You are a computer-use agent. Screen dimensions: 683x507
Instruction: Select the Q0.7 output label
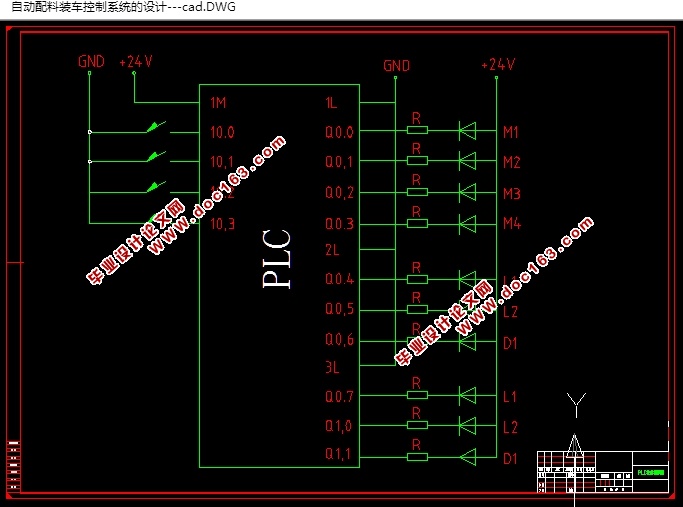click(339, 397)
